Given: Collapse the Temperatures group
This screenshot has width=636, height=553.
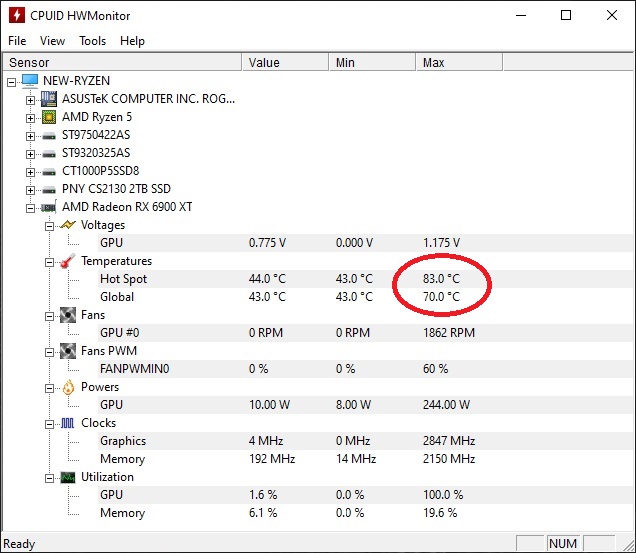Looking at the screenshot, I should (49, 263).
